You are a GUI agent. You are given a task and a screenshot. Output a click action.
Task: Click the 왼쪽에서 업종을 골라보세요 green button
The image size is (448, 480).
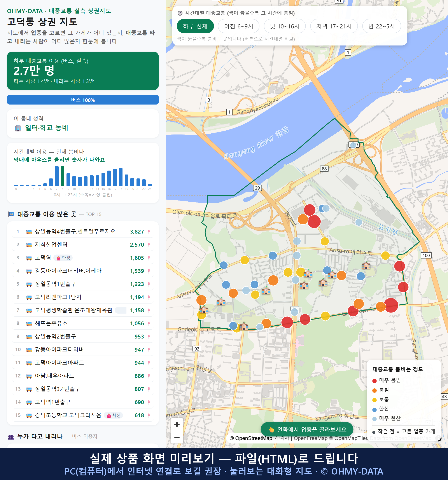307,429
